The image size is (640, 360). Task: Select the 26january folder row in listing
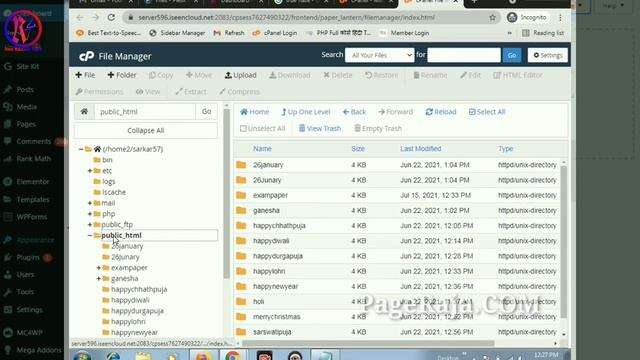(397, 165)
